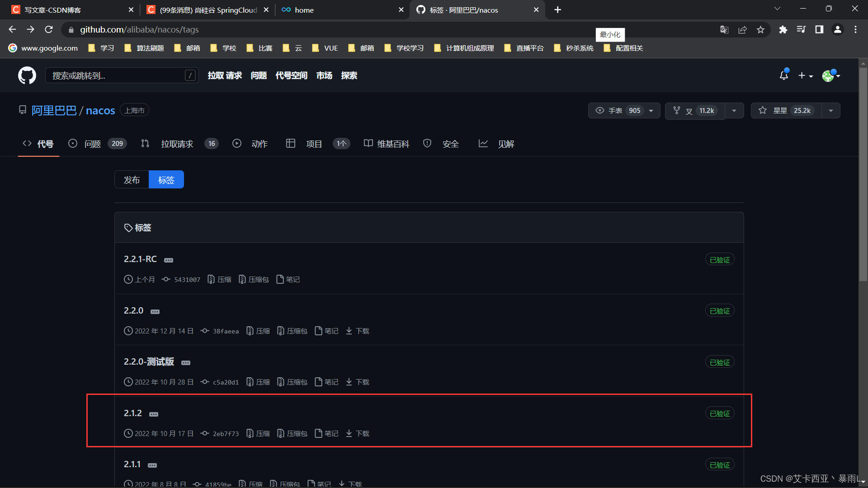
Task: Click the 拉取 请求 header menu item
Action: pyautogui.click(x=225, y=75)
